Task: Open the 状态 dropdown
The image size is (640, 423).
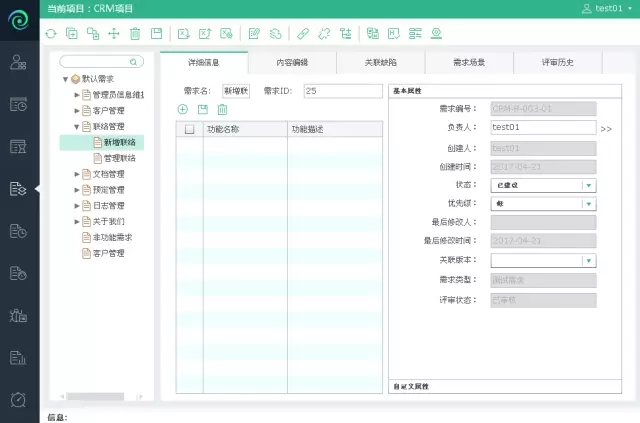Action: tap(543, 185)
